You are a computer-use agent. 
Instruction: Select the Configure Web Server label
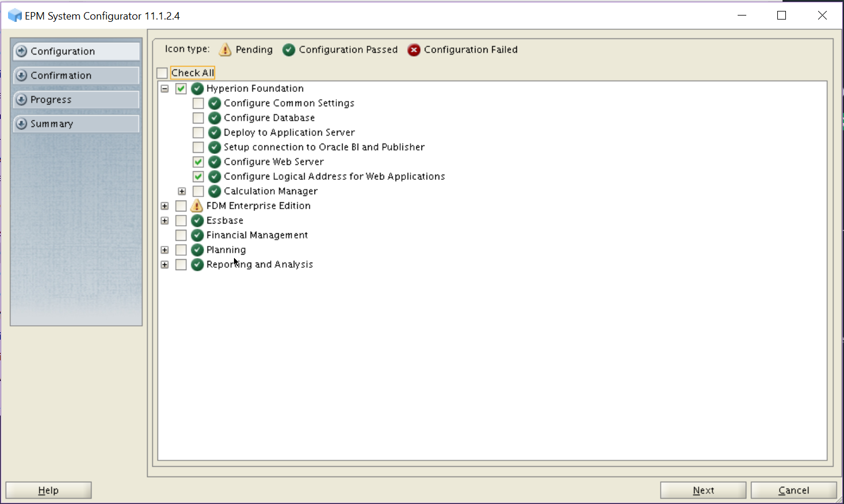(x=274, y=162)
